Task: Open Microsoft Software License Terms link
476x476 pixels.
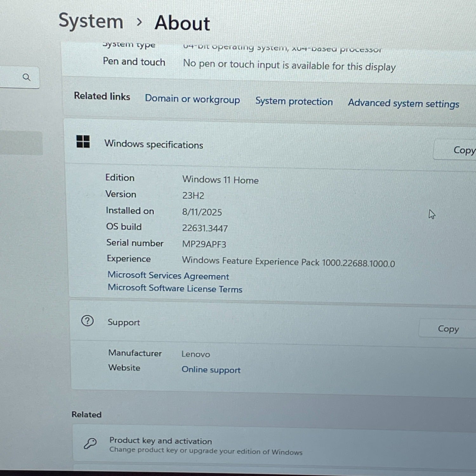Action: 175,288
